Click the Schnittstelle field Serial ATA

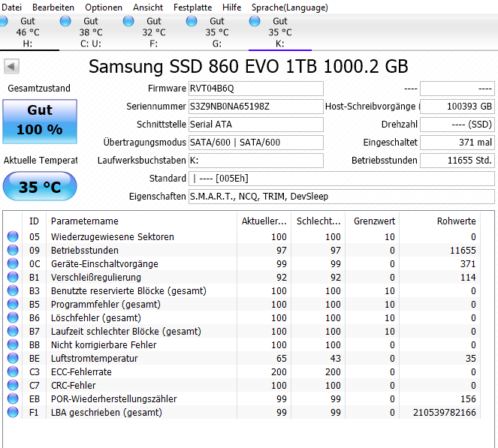click(256, 125)
